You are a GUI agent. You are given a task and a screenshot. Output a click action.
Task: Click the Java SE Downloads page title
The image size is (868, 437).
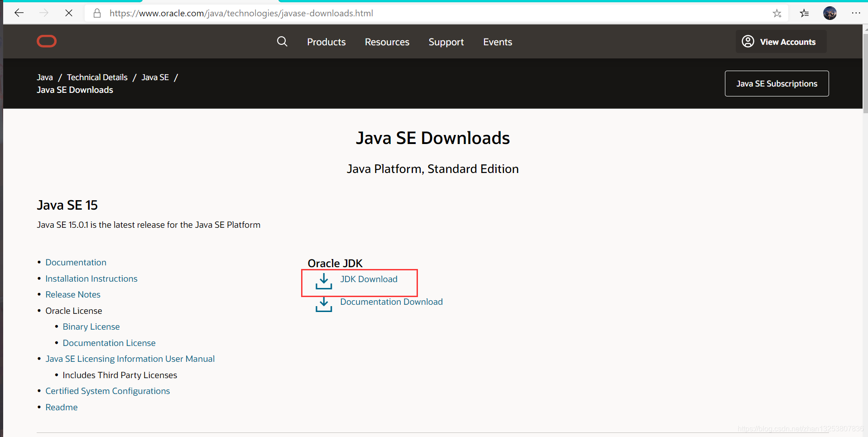coord(433,138)
